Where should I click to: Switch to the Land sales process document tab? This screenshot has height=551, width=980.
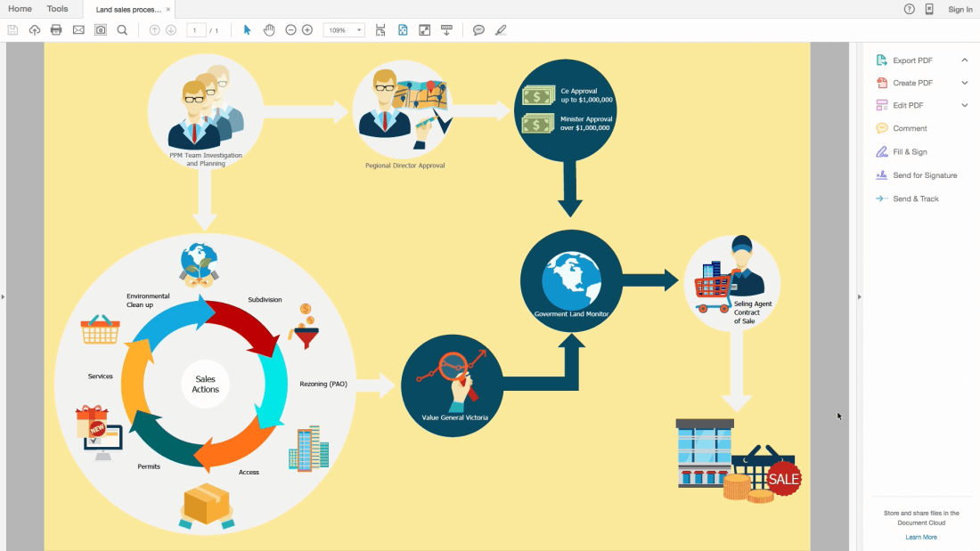128,10
